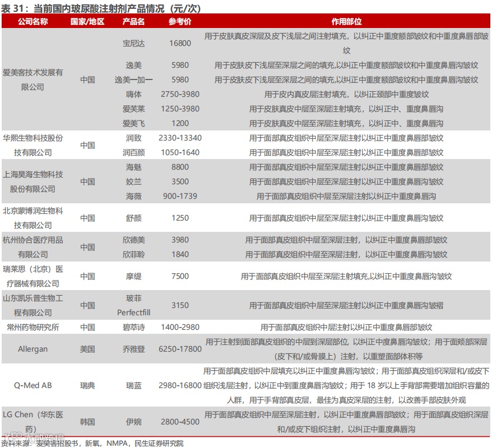Click company 华熙生物科技股份技有限公司

pos(33,145)
